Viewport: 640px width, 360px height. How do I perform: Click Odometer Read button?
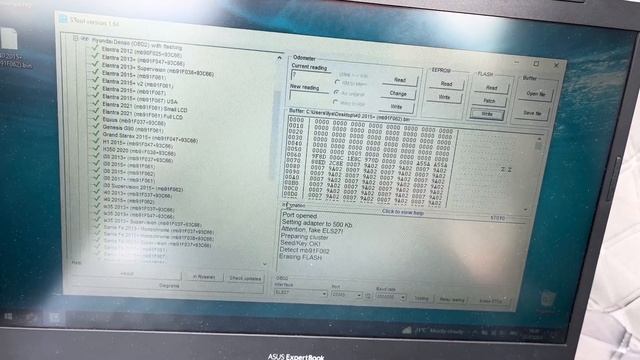[x=400, y=80]
